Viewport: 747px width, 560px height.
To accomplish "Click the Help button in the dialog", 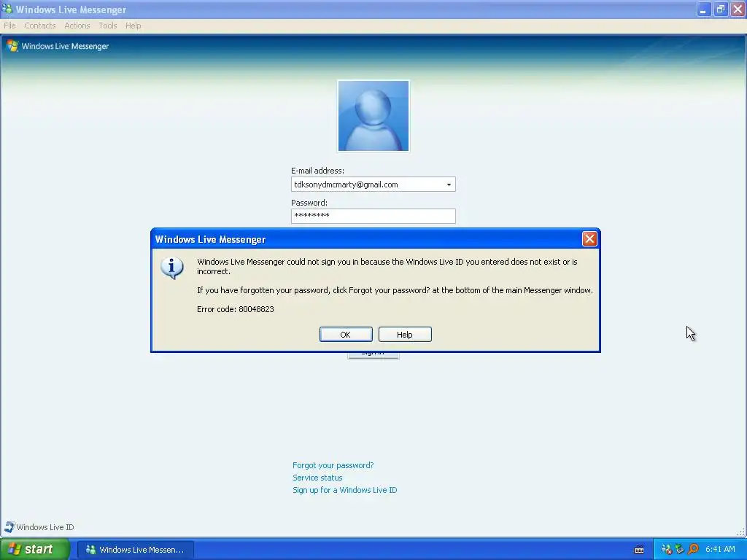I will 405,334.
